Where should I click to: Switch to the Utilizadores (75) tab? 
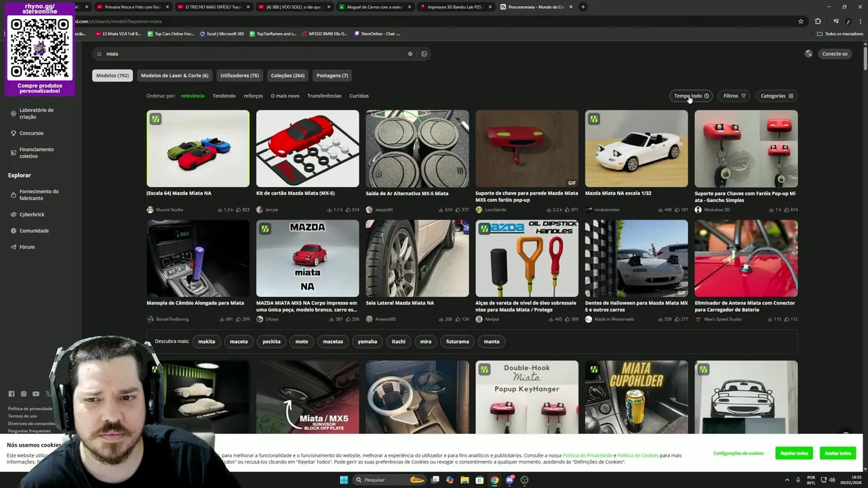pos(239,75)
